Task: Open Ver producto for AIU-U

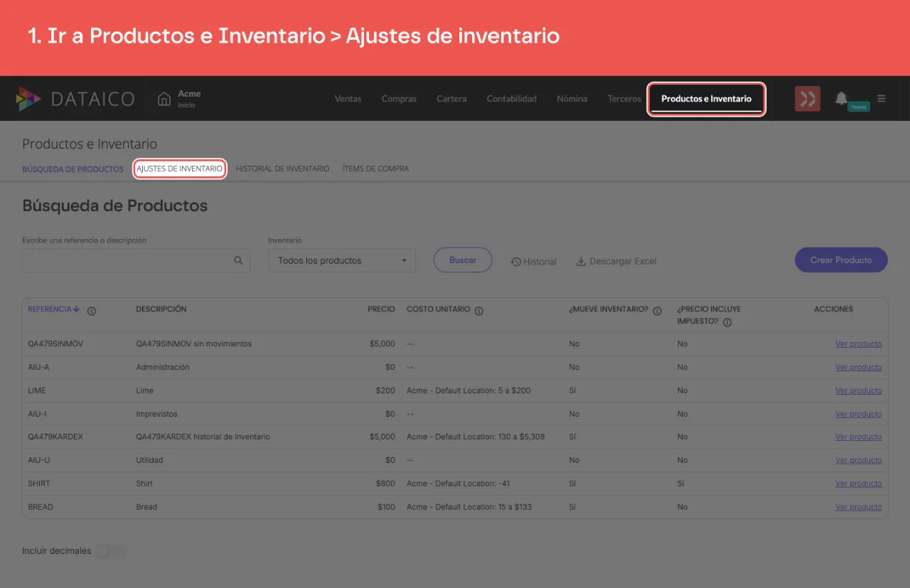Action: tap(858, 461)
